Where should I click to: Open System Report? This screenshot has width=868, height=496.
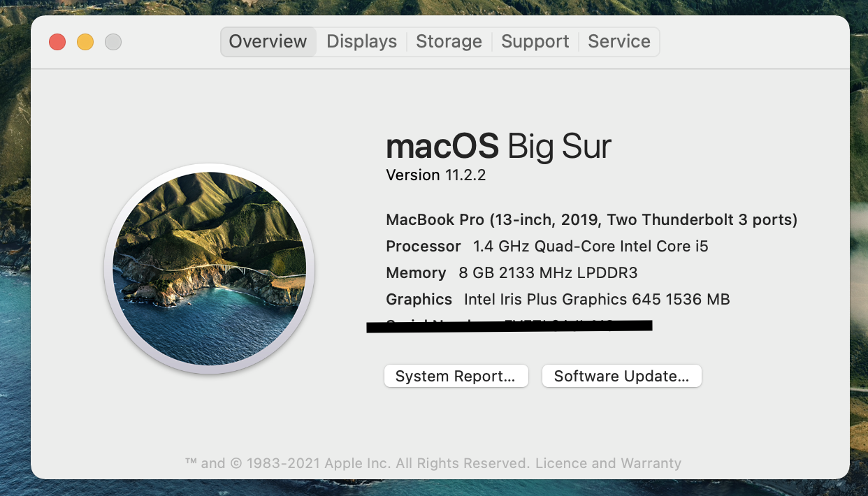tap(456, 376)
